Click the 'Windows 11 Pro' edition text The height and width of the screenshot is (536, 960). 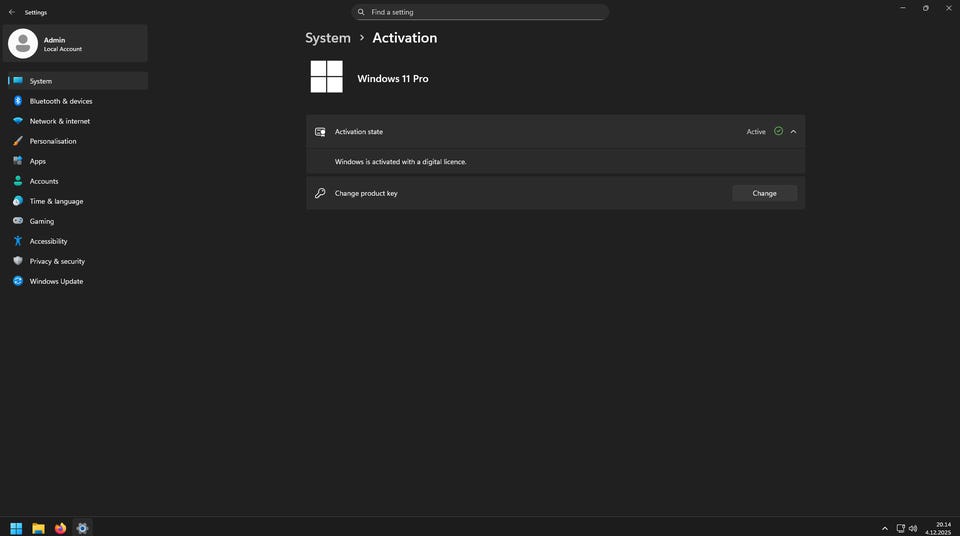point(393,78)
